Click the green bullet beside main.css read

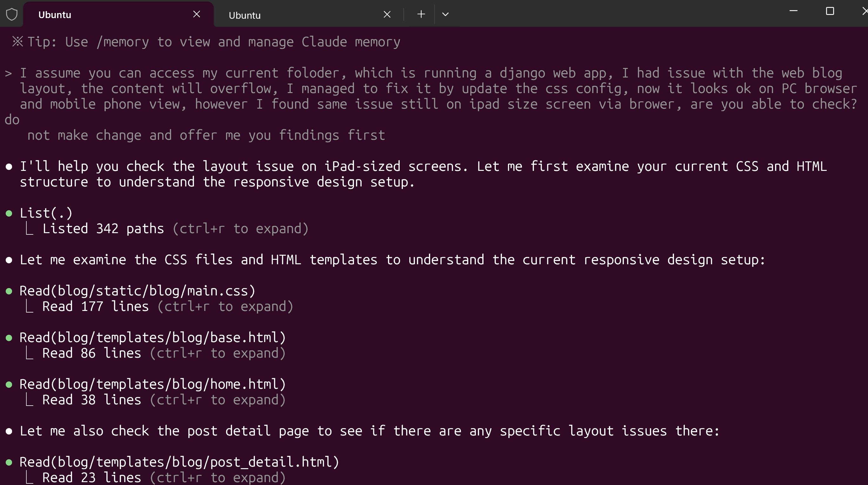(x=9, y=291)
